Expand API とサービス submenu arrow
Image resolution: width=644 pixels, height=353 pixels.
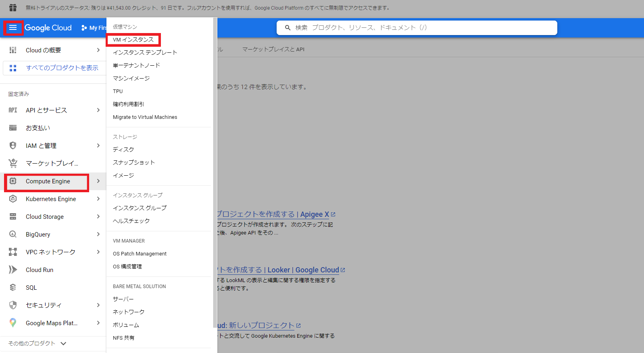click(x=98, y=110)
